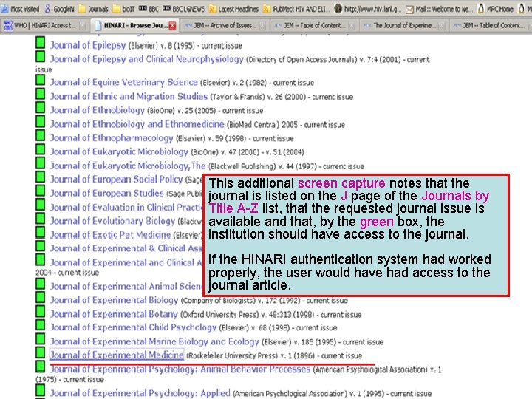
Task: Open Journal of Evolutionary Biology link
Action: pos(112,221)
